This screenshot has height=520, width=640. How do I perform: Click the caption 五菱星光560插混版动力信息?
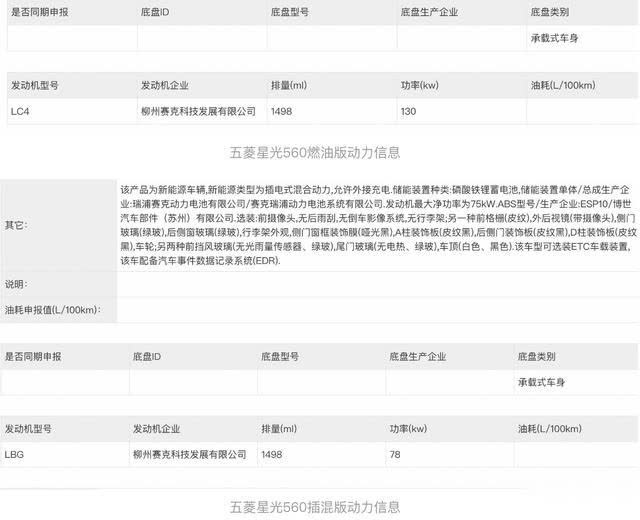(315, 507)
